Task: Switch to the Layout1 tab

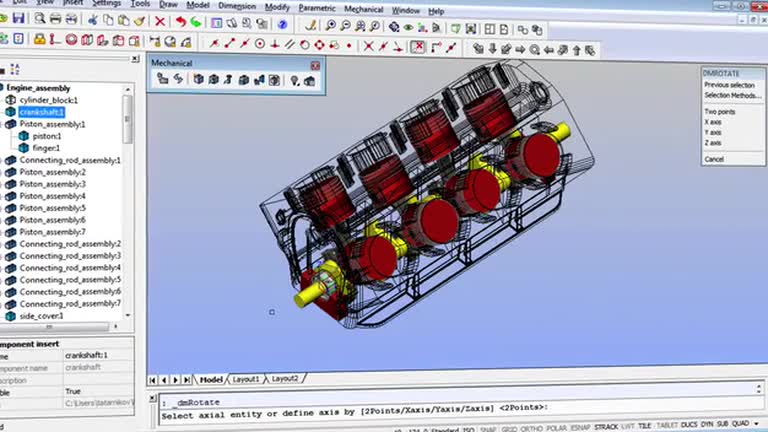Action: [x=246, y=380]
